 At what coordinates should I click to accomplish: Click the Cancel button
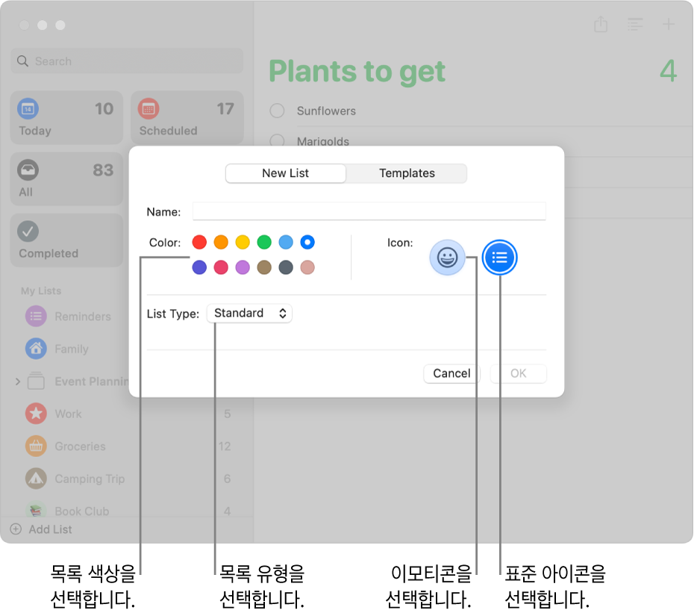[451, 373]
